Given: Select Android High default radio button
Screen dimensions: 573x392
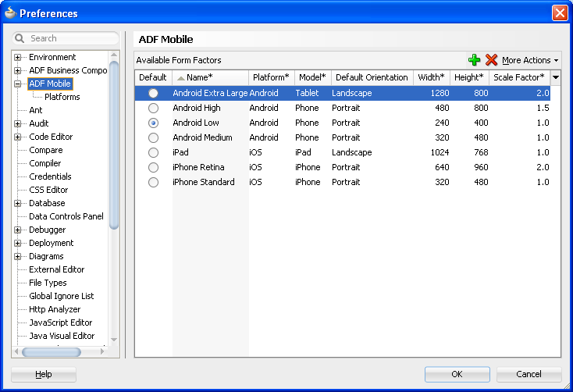Looking at the screenshot, I should coord(153,108).
